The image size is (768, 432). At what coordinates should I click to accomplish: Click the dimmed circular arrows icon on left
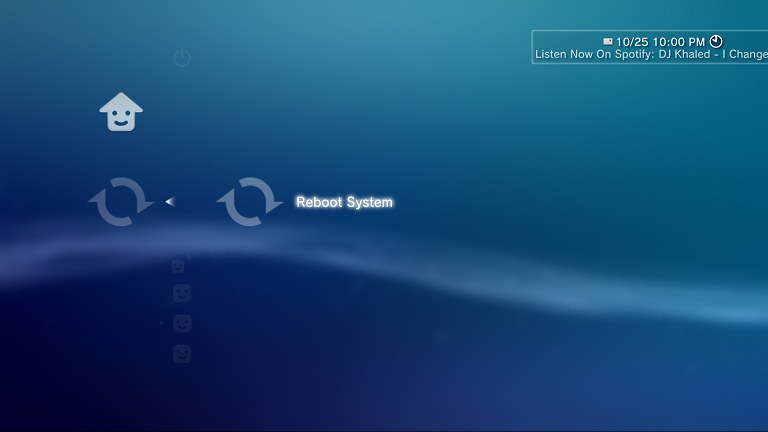pyautogui.click(x=121, y=202)
